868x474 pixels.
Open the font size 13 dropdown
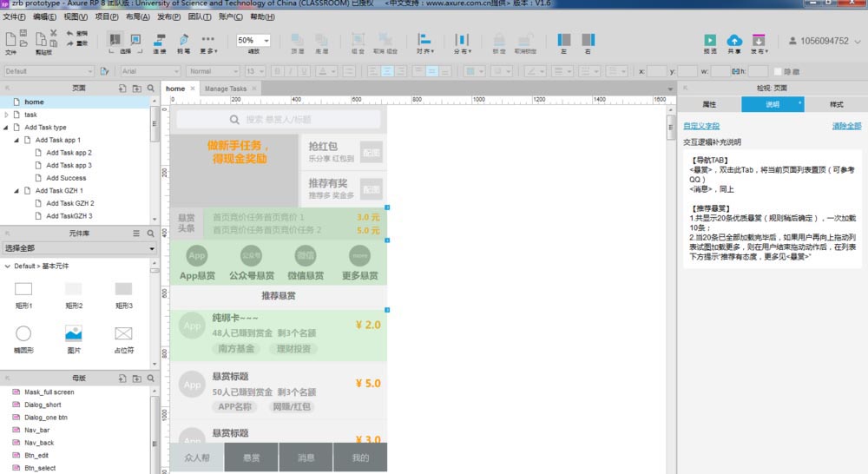tap(255, 71)
